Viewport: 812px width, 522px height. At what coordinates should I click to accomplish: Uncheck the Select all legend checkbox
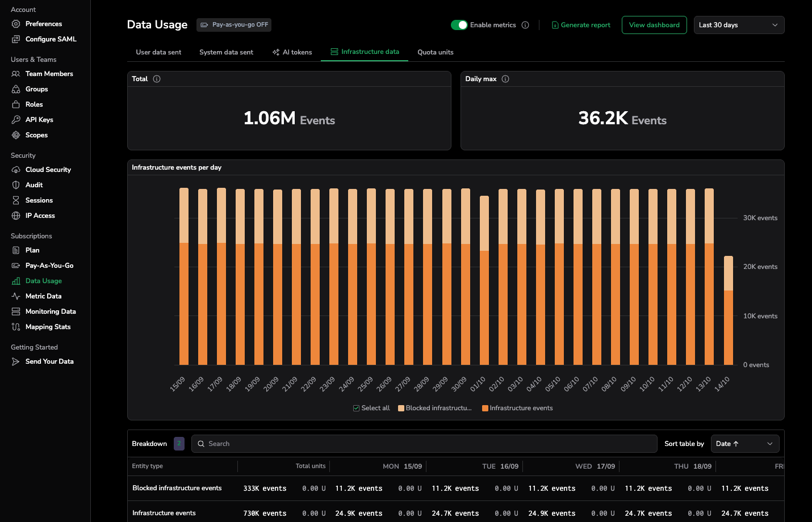tap(357, 408)
